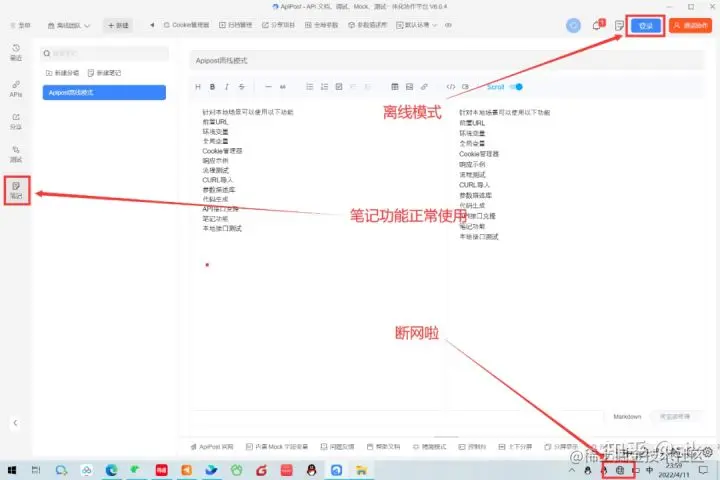Insert a code block in the note
720x480 pixels.
point(466,87)
